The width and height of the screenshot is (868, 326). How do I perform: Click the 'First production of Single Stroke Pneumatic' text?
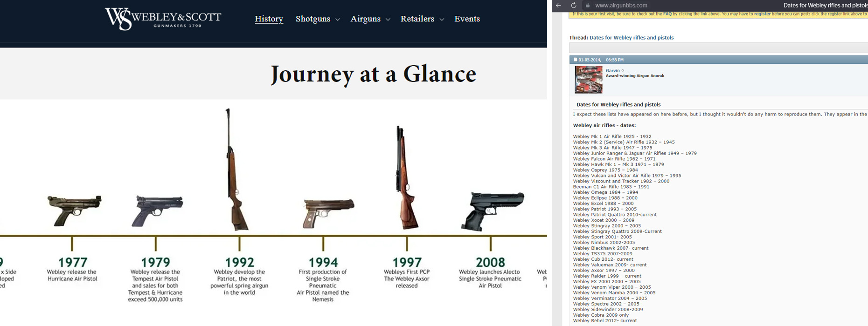click(323, 285)
